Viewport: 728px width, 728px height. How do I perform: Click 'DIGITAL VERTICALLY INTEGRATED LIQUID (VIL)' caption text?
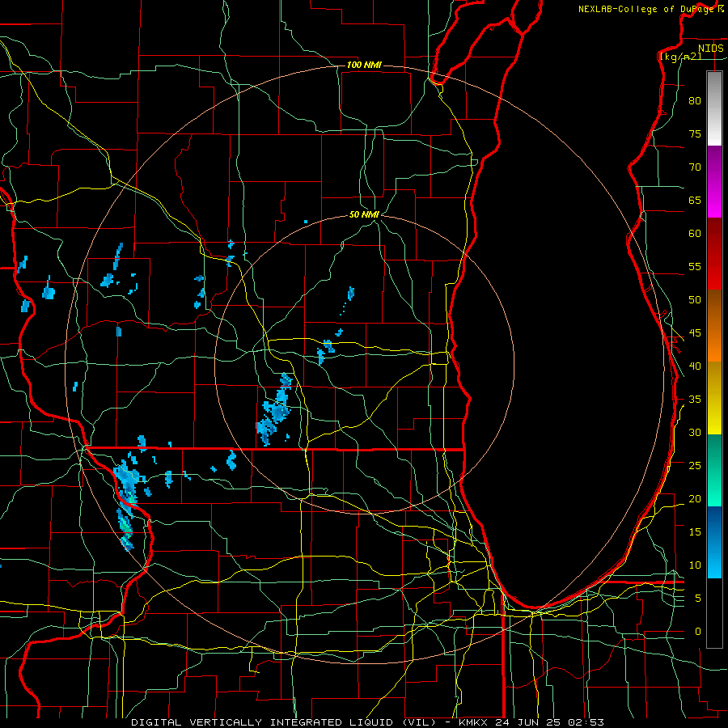pyautogui.click(x=286, y=722)
